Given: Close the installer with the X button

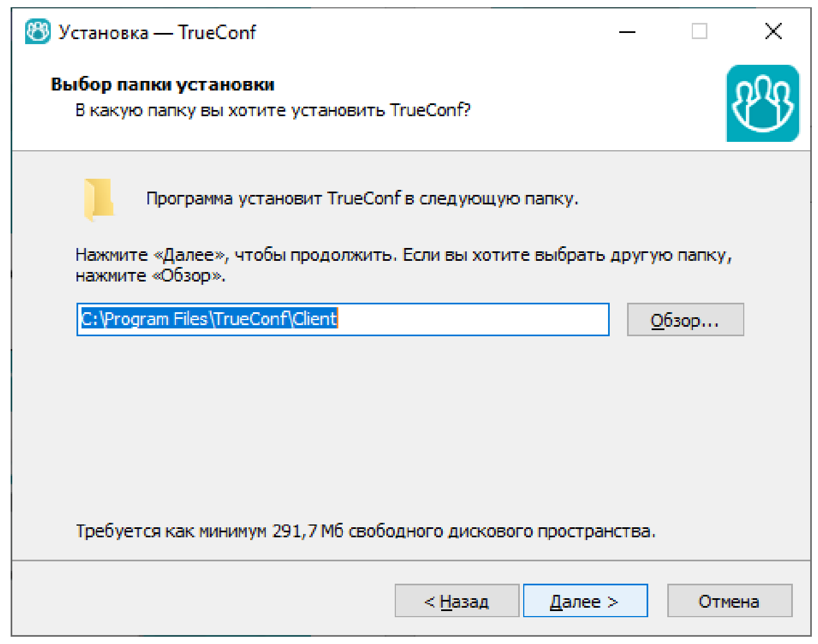Looking at the screenshot, I should [773, 31].
